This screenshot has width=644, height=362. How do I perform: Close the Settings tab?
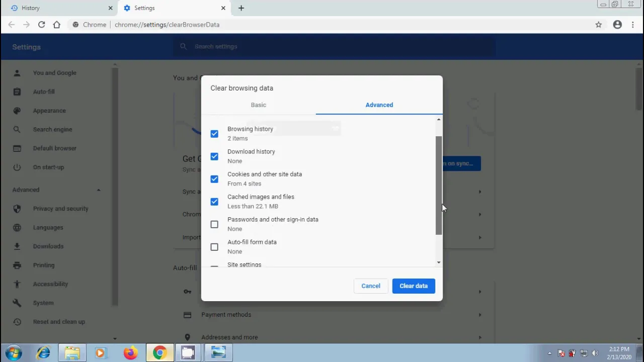pyautogui.click(x=223, y=8)
